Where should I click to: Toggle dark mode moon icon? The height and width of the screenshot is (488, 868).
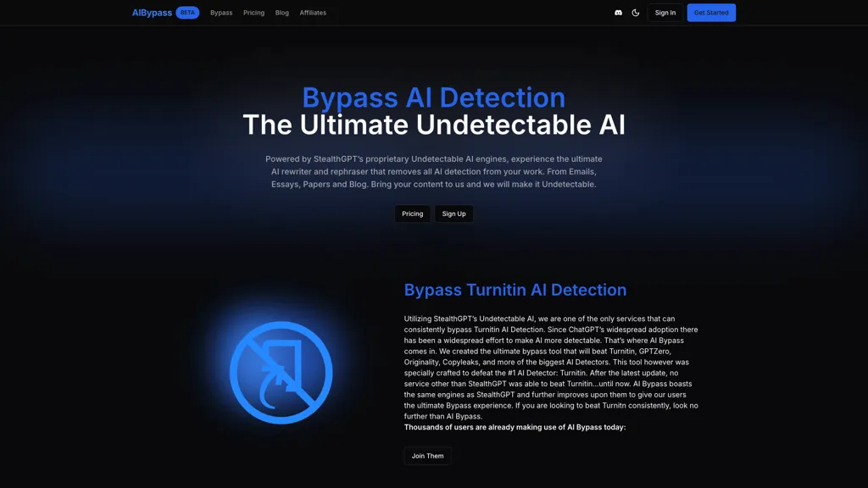(x=636, y=13)
